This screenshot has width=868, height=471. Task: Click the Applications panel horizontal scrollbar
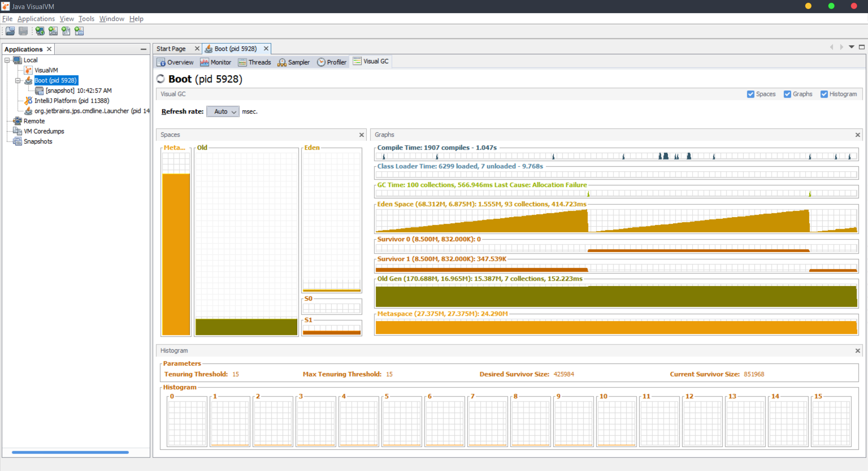click(70, 452)
